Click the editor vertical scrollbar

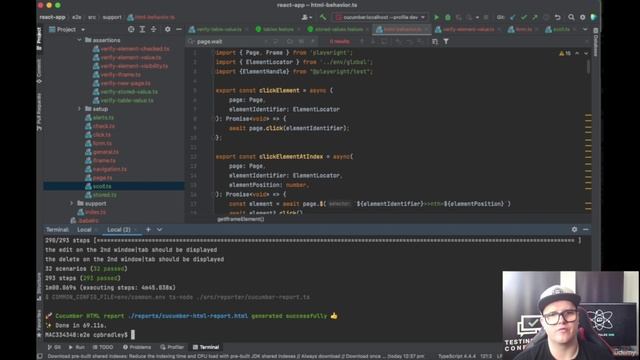click(x=588, y=67)
